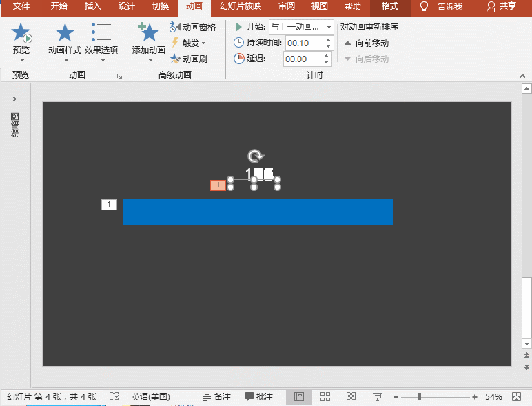The width and height of the screenshot is (532, 406).
Task: Click the Animation Painter (动画刷)
Action: (x=189, y=59)
